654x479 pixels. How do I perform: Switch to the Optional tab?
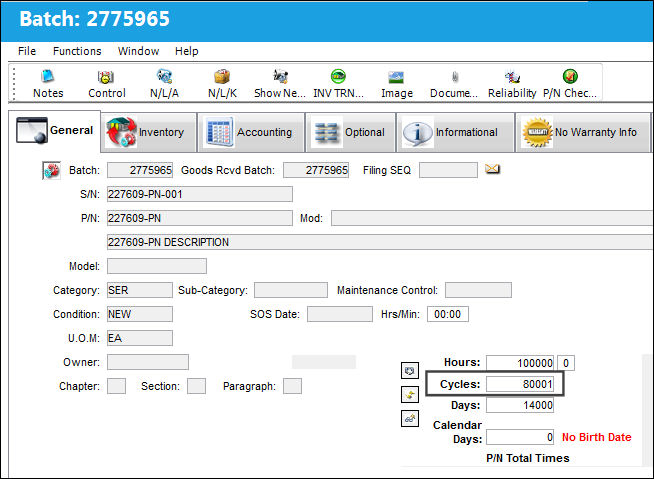click(x=350, y=132)
